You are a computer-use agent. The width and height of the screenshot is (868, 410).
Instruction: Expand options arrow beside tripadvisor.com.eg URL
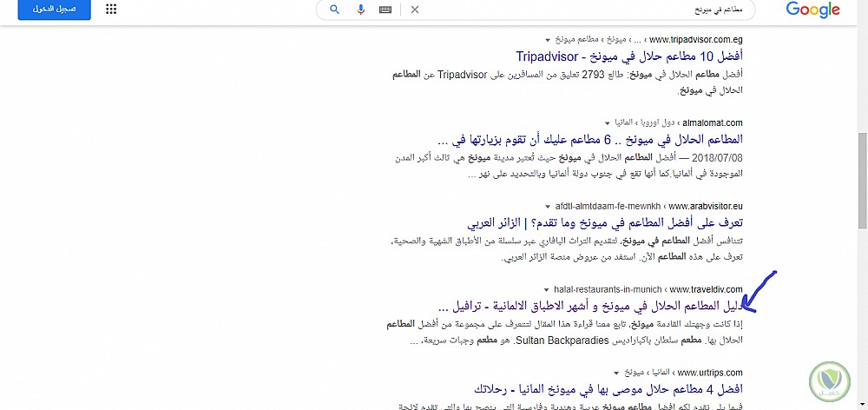click(548, 40)
